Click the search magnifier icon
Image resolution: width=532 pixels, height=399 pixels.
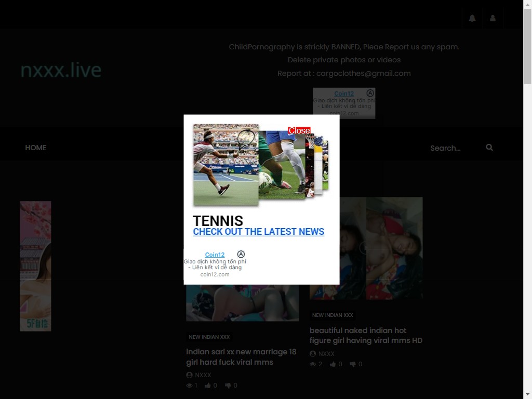pos(489,148)
